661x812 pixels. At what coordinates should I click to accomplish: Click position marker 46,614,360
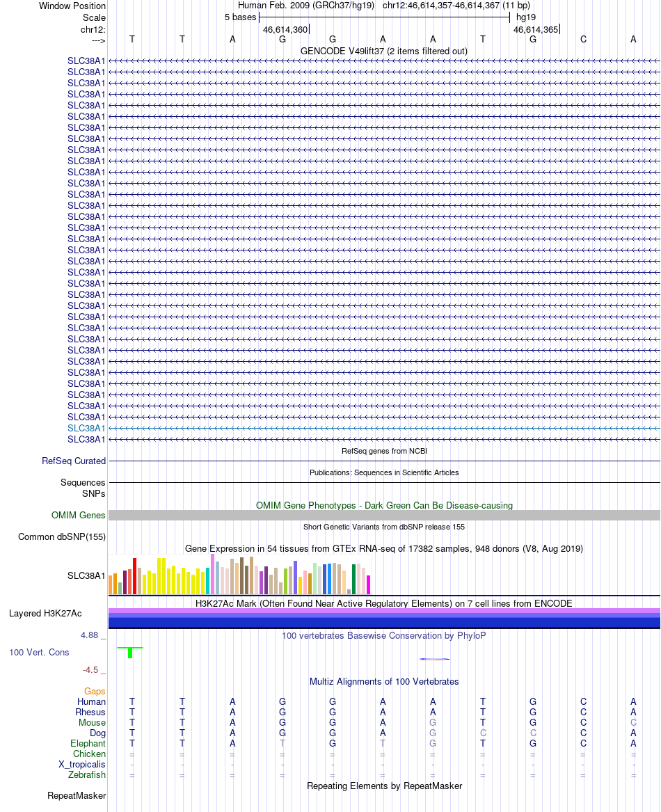coord(285,29)
